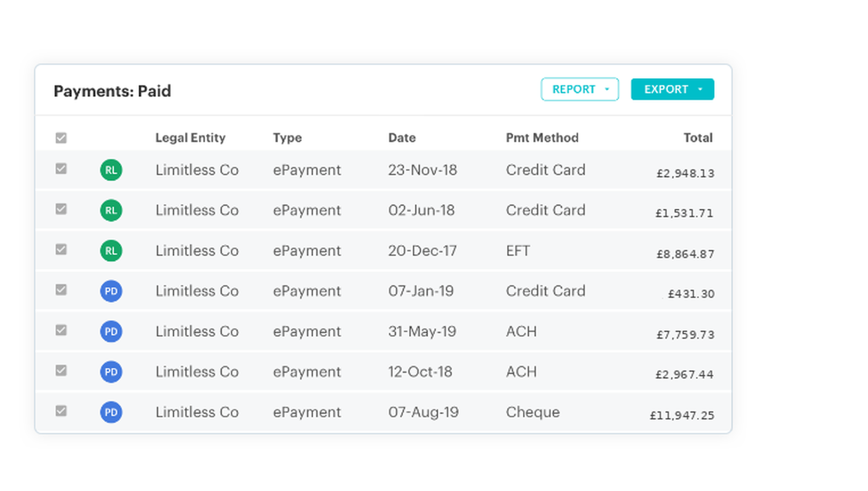This screenshot has height=491, width=868.
Task: Click the total £7,759.73
Action: pos(685,335)
